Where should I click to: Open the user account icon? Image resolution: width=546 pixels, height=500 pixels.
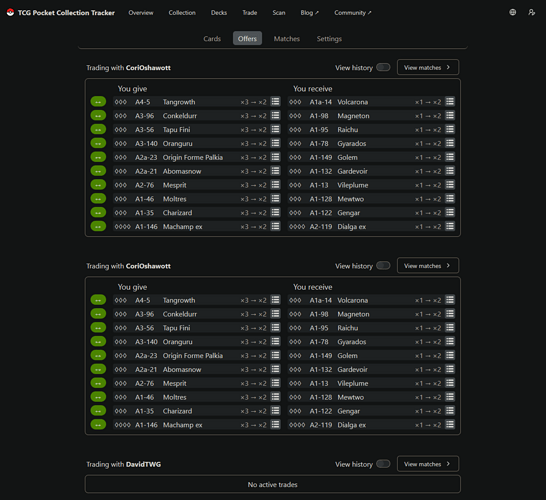click(x=531, y=12)
